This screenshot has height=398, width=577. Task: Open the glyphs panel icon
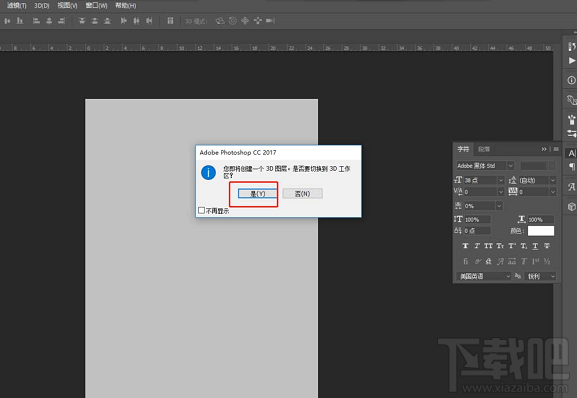(x=571, y=187)
